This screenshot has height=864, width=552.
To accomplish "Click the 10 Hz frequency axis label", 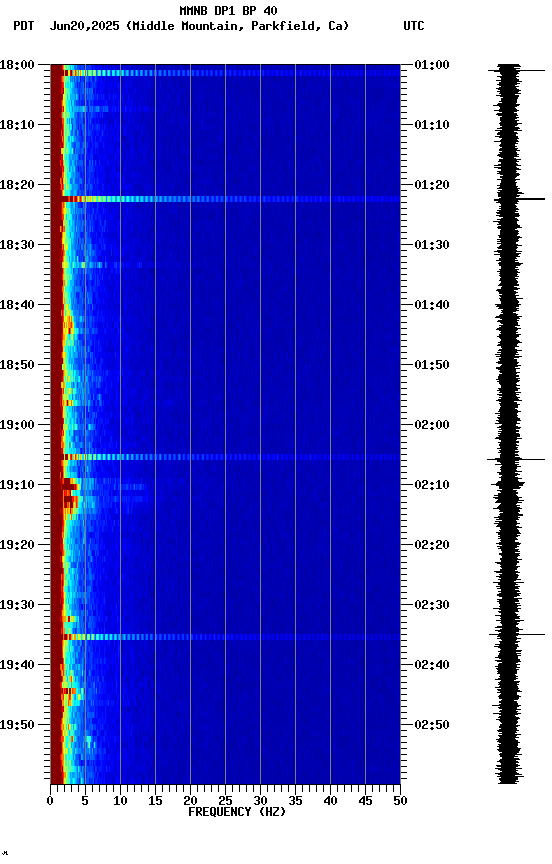I will tap(120, 801).
